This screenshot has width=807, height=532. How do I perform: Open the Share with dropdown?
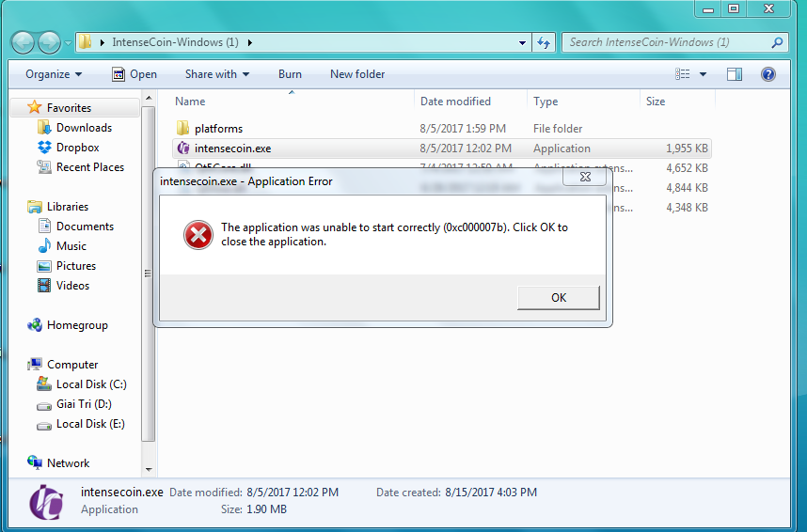point(217,74)
